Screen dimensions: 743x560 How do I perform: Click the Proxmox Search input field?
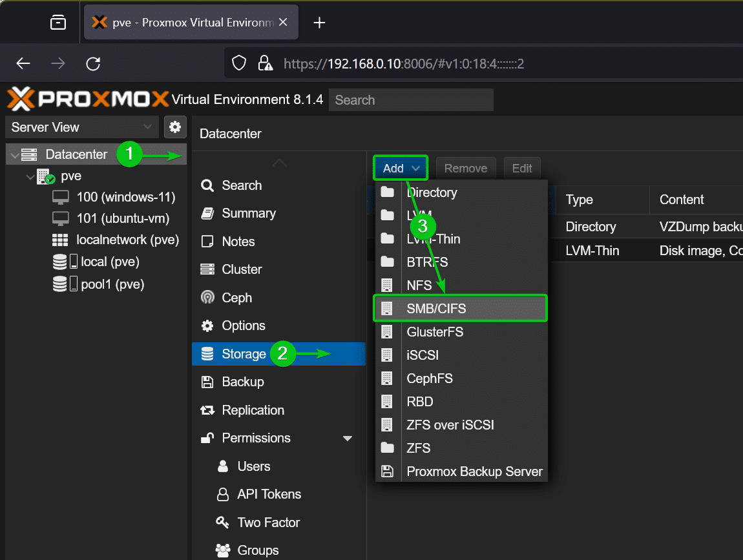[411, 100]
